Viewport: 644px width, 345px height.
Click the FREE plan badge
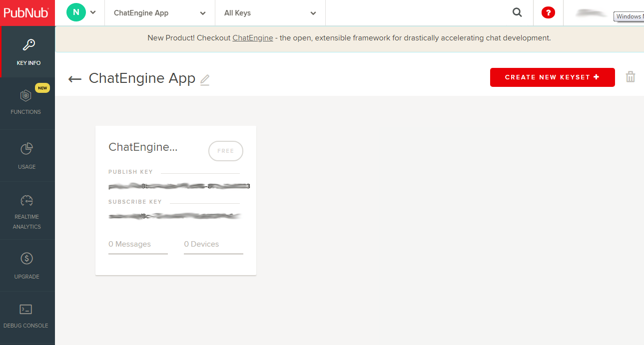[x=226, y=151]
